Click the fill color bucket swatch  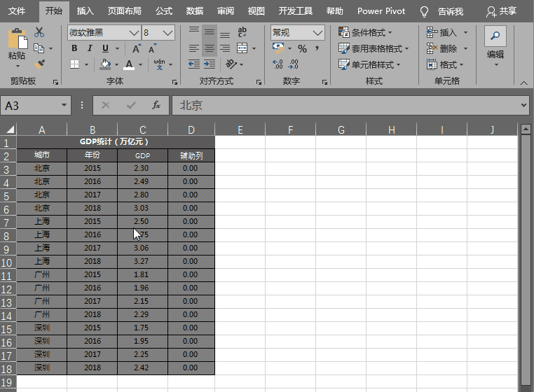(x=105, y=64)
